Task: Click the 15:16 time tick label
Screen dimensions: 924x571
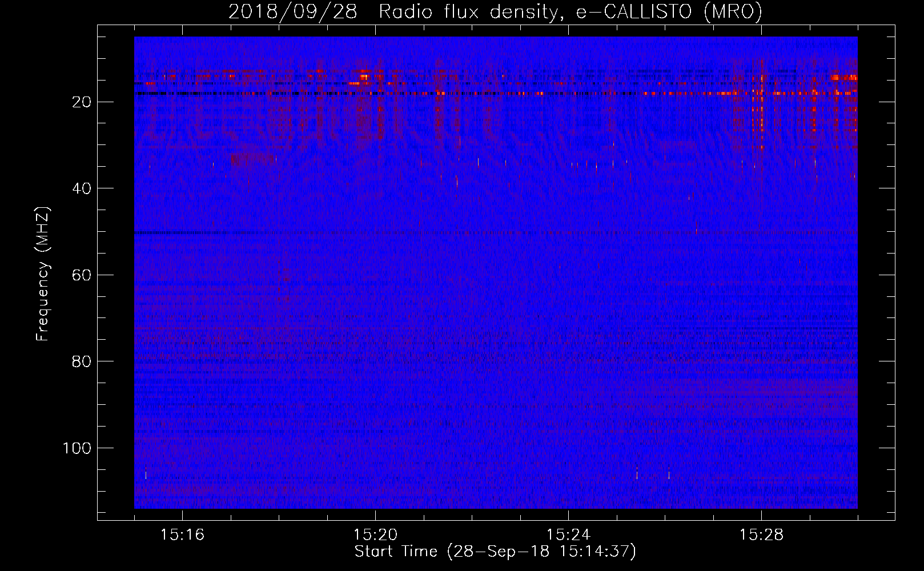Action: (x=182, y=535)
